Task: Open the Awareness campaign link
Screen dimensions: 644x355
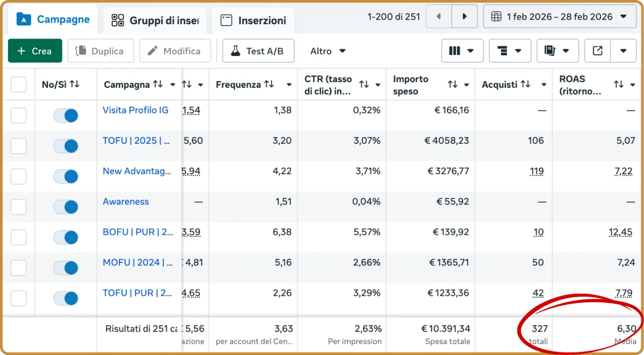Action: coord(126,201)
